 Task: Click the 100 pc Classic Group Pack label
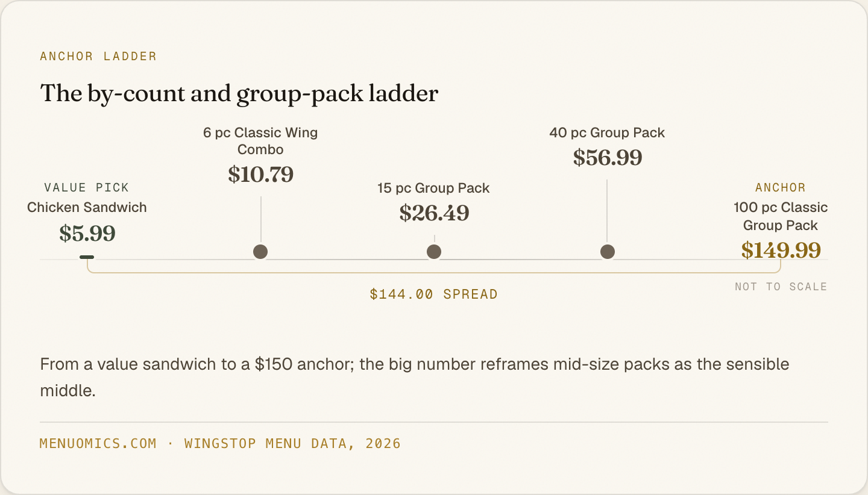[781, 216]
